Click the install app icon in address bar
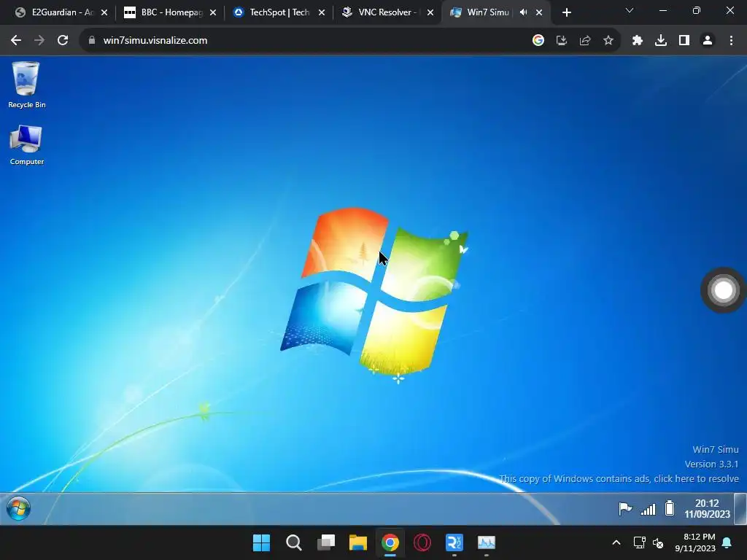Screen dimensions: 747x560 coord(562,41)
